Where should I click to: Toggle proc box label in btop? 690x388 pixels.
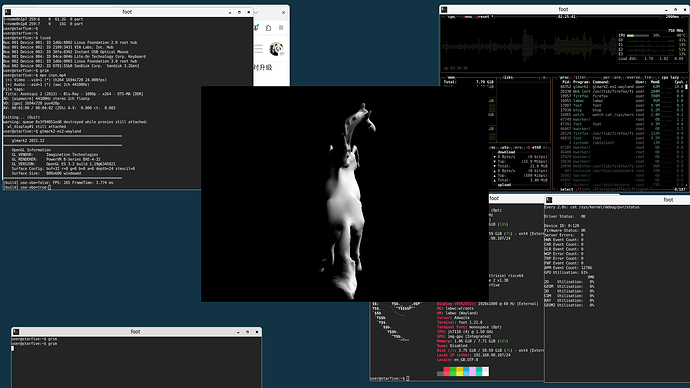565,77
